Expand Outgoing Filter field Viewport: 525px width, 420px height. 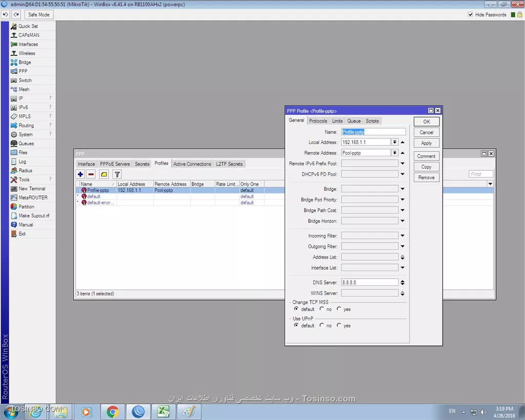click(x=402, y=247)
